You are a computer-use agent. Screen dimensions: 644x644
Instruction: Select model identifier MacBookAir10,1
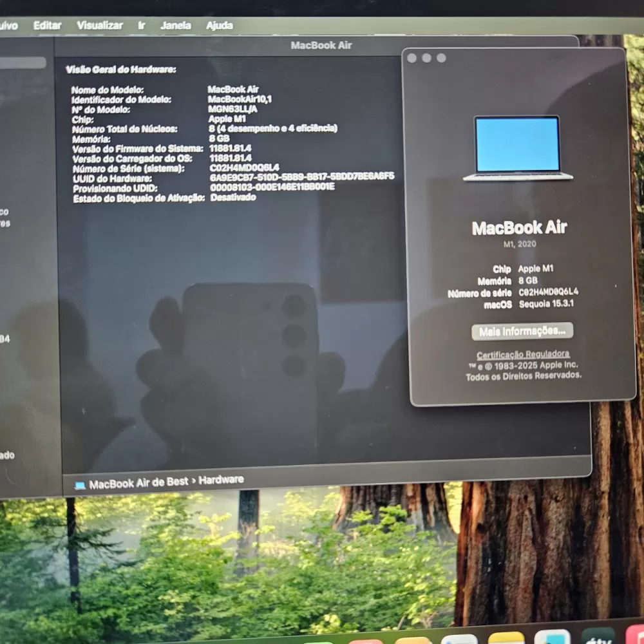[x=240, y=99]
